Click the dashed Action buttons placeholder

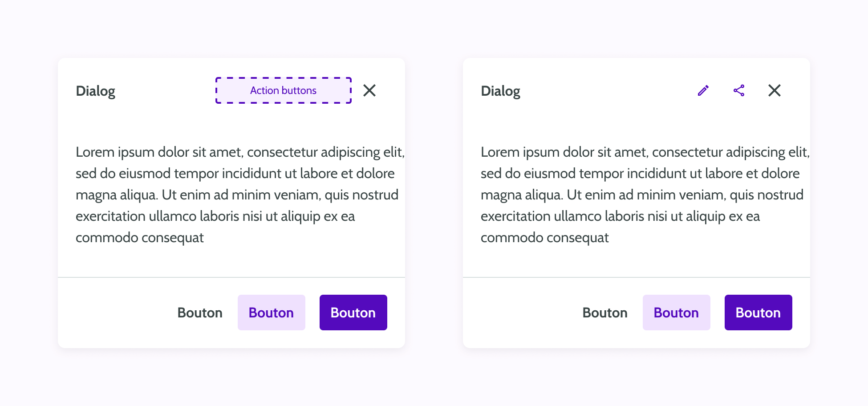tap(283, 90)
